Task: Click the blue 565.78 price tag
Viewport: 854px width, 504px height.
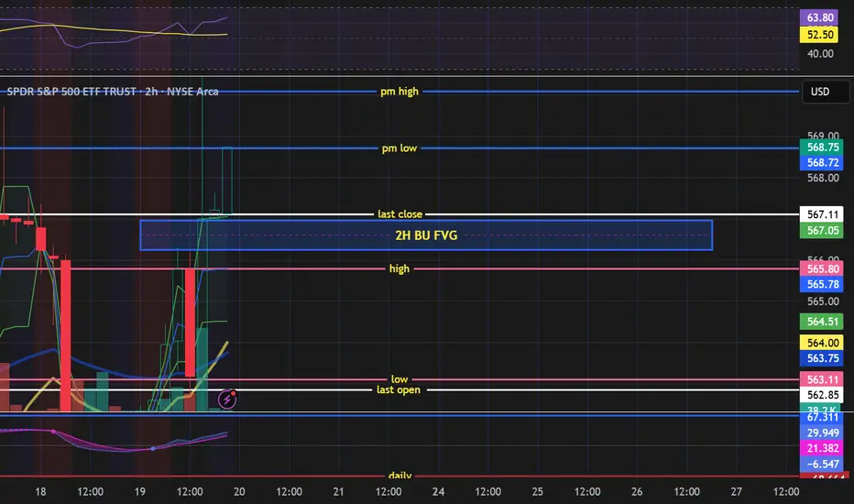Action: point(821,284)
